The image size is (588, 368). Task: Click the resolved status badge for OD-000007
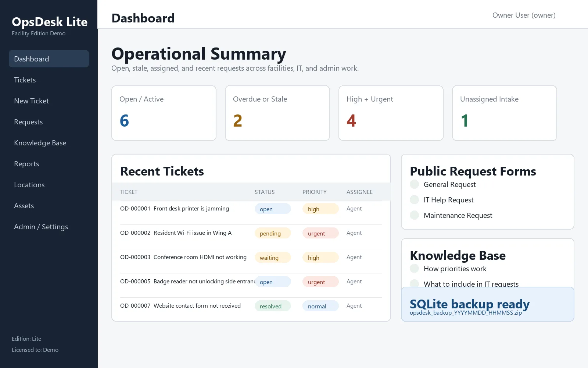coord(273,306)
